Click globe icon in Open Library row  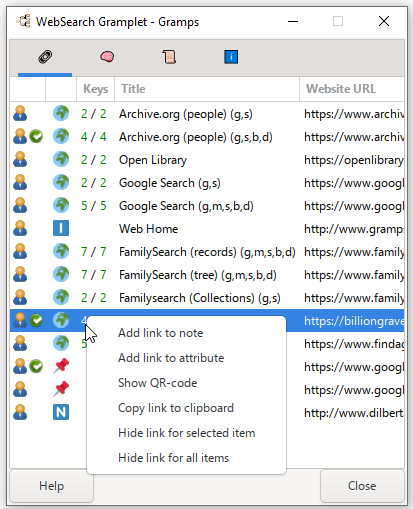61,159
